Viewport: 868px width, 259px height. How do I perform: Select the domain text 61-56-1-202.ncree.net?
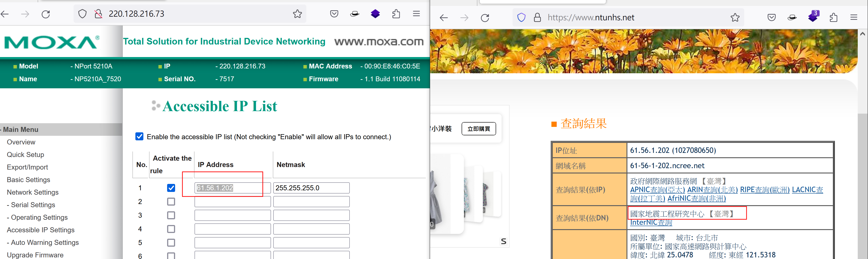coord(667,165)
